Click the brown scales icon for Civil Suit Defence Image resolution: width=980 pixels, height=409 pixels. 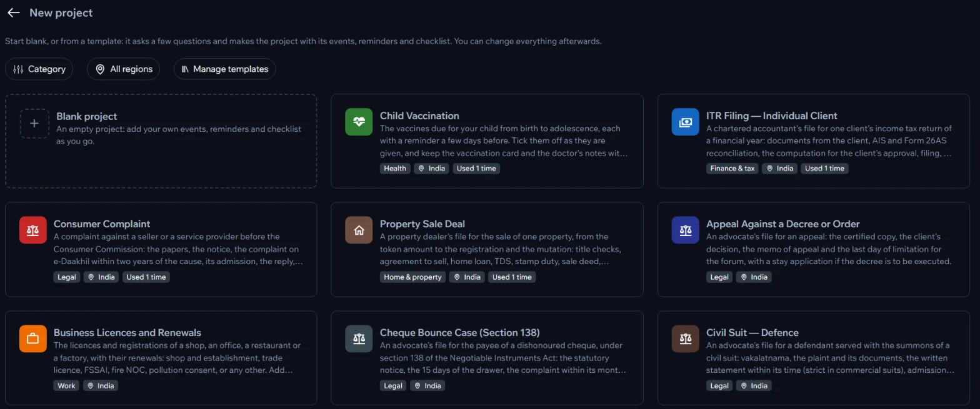[x=685, y=338]
